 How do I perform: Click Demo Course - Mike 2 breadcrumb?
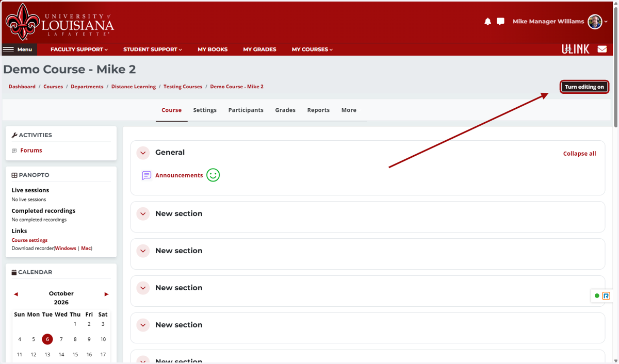coord(237,87)
